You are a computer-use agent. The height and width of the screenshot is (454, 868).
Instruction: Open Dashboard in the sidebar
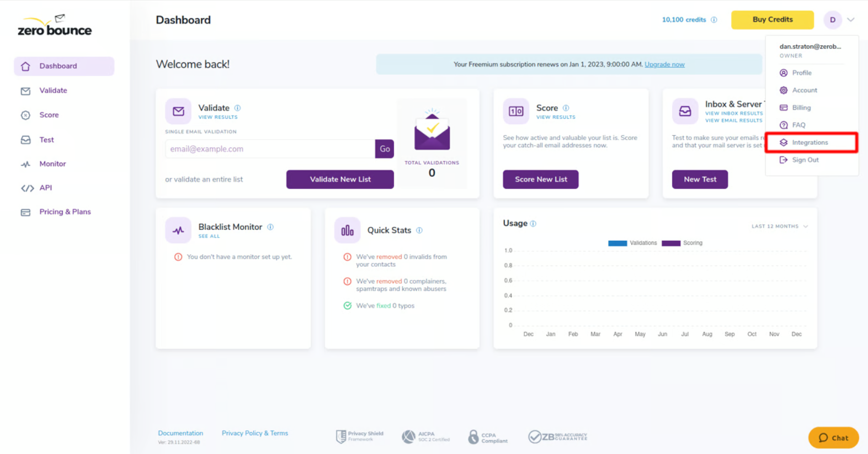click(x=64, y=66)
